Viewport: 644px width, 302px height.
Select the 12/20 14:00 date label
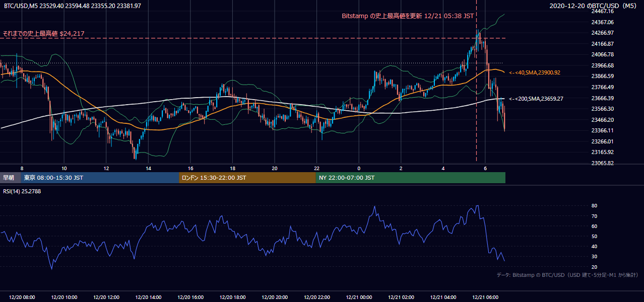coord(148,297)
